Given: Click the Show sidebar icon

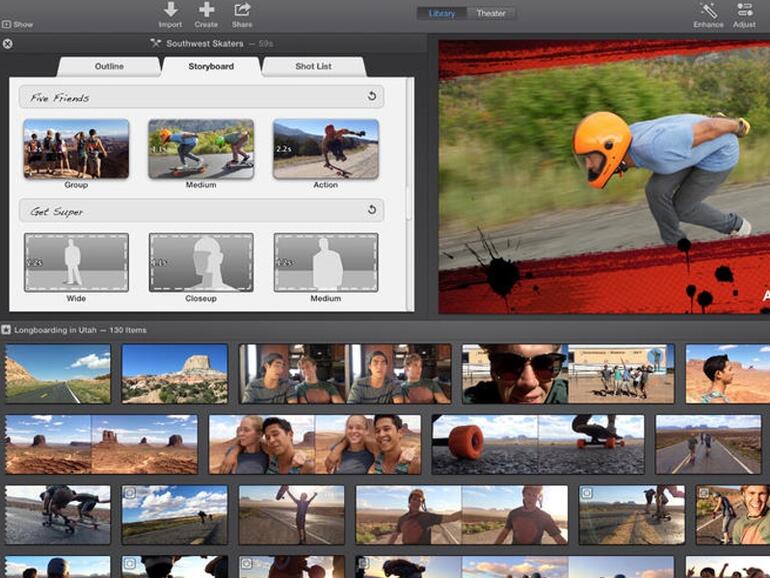Looking at the screenshot, I should [6, 24].
